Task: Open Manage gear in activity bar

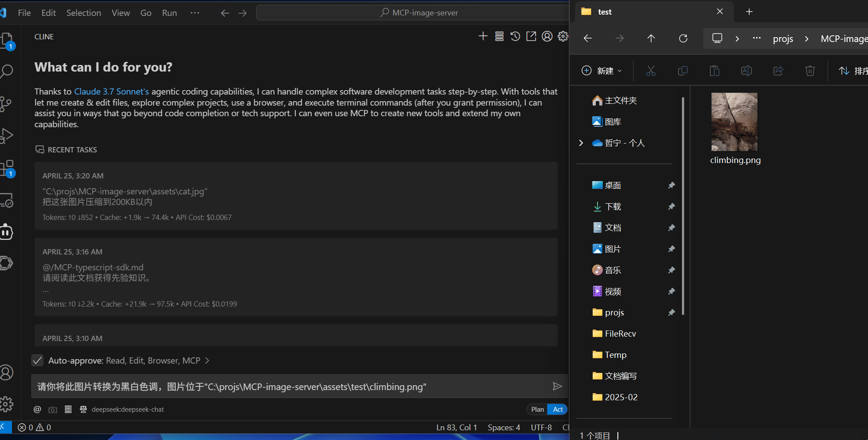Action: pyautogui.click(x=6, y=404)
